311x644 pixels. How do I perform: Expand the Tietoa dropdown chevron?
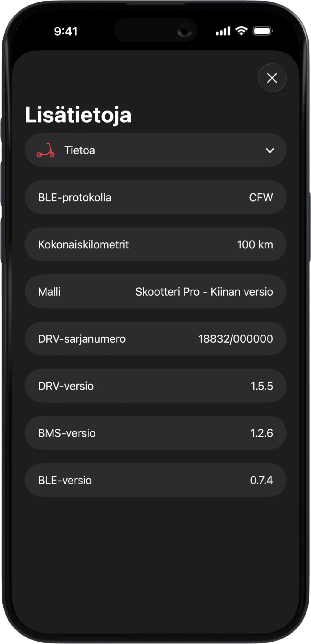click(270, 150)
